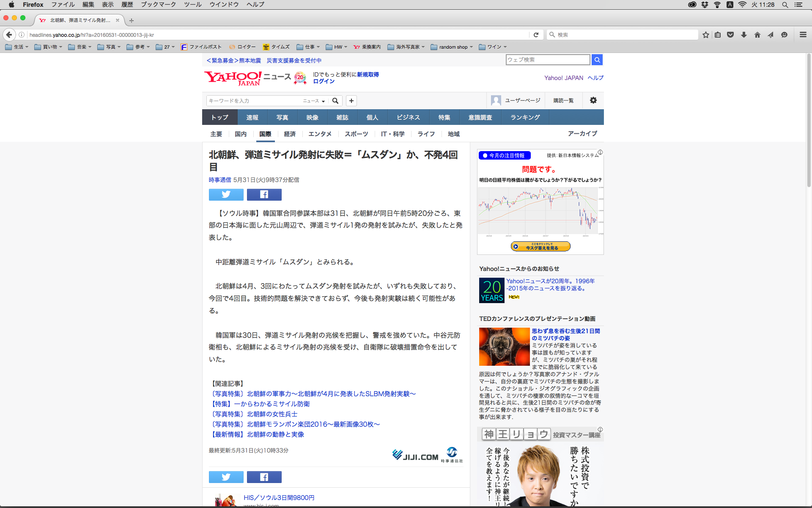Reload the page with the refresh icon
812x508 pixels.
536,35
